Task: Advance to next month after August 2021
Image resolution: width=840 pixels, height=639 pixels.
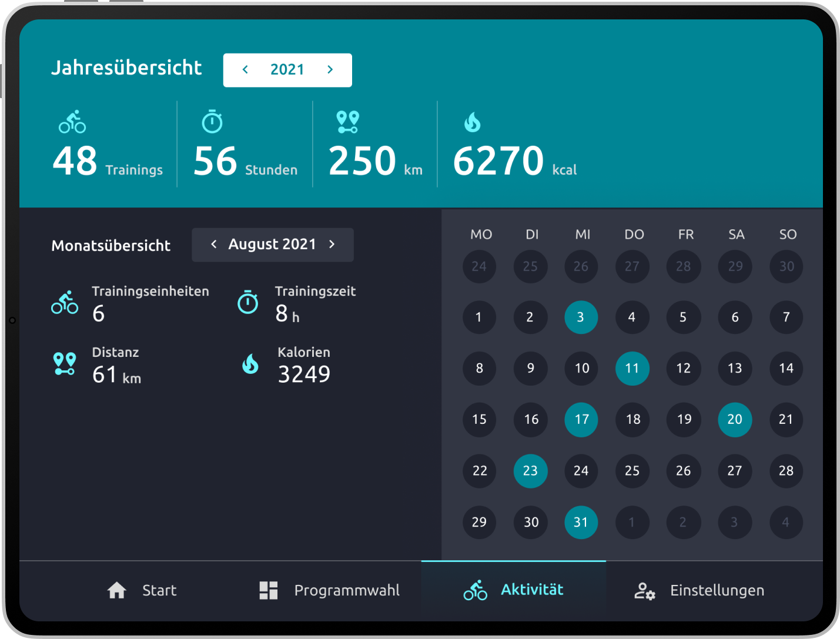Action: pyautogui.click(x=332, y=244)
